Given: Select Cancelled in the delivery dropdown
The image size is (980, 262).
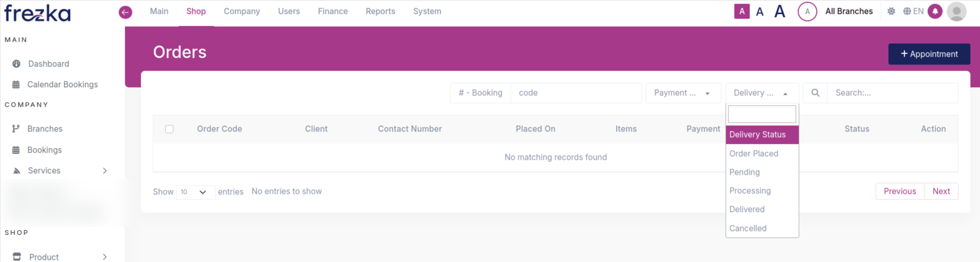Looking at the screenshot, I should click(748, 228).
